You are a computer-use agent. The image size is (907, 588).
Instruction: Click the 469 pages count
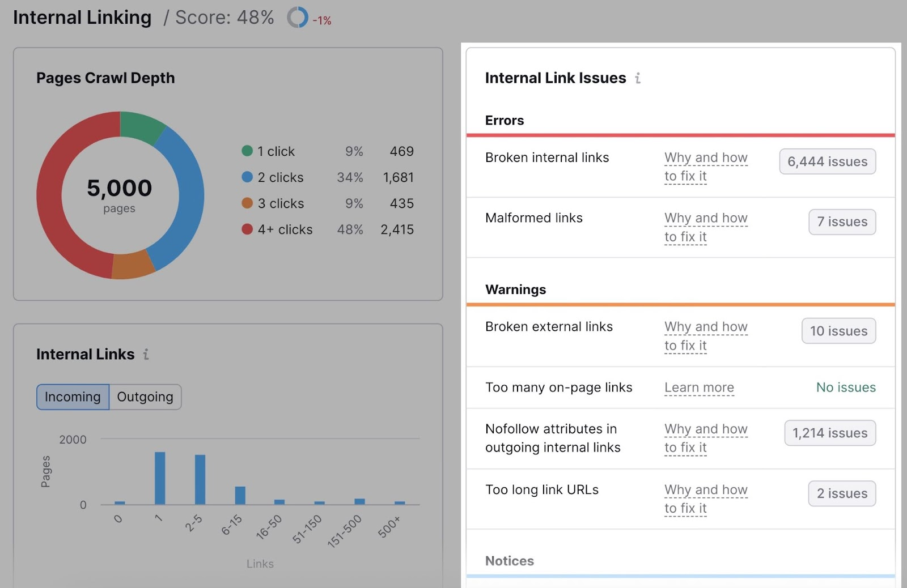coord(401,151)
